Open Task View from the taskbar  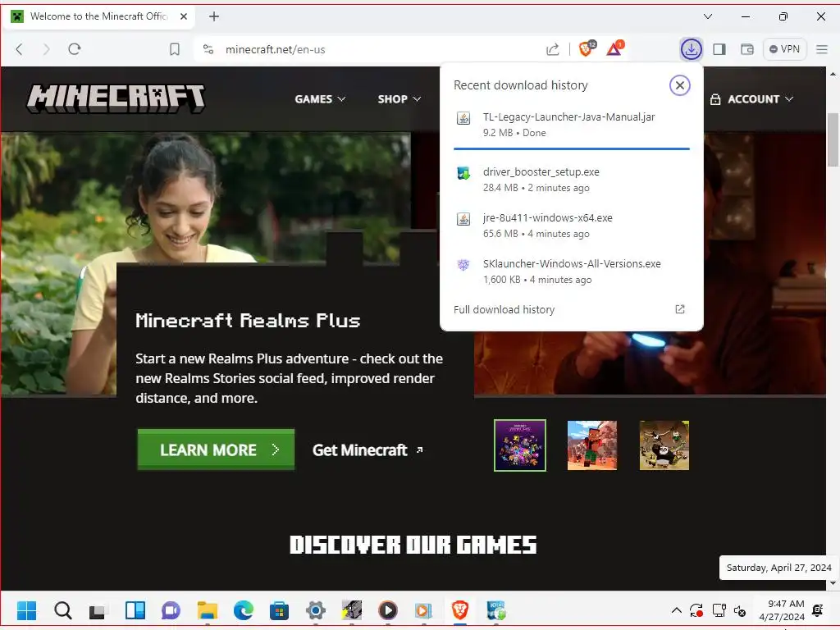coord(98,610)
